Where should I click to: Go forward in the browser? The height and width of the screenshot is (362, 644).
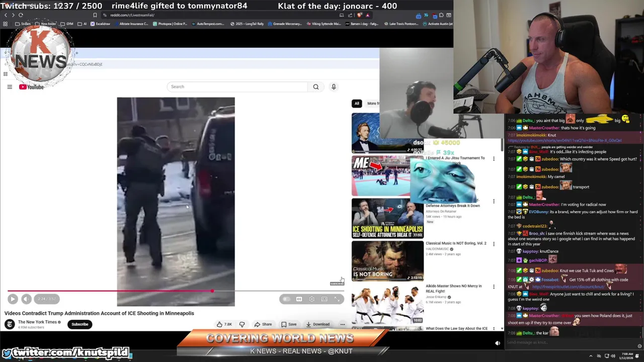tap(13, 15)
